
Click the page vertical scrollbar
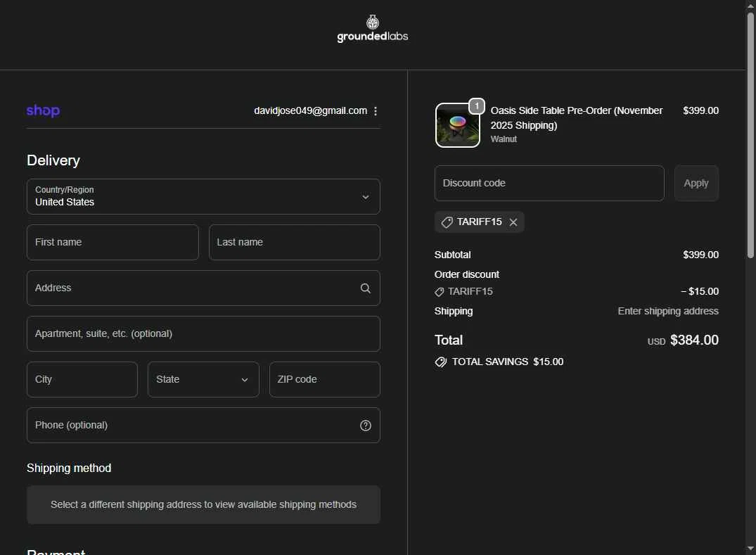pyautogui.click(x=750, y=135)
